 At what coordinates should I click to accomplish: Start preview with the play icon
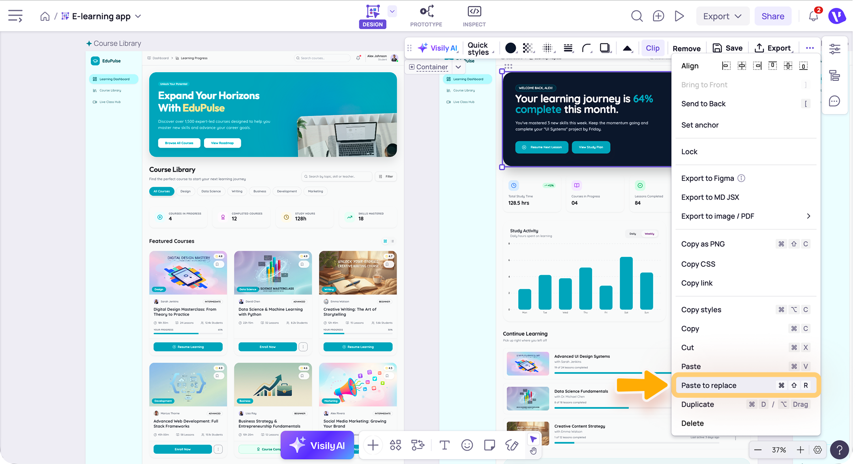coord(679,16)
